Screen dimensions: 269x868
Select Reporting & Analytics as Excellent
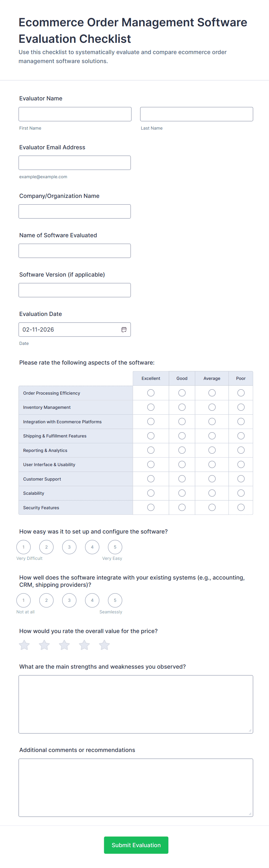(151, 450)
